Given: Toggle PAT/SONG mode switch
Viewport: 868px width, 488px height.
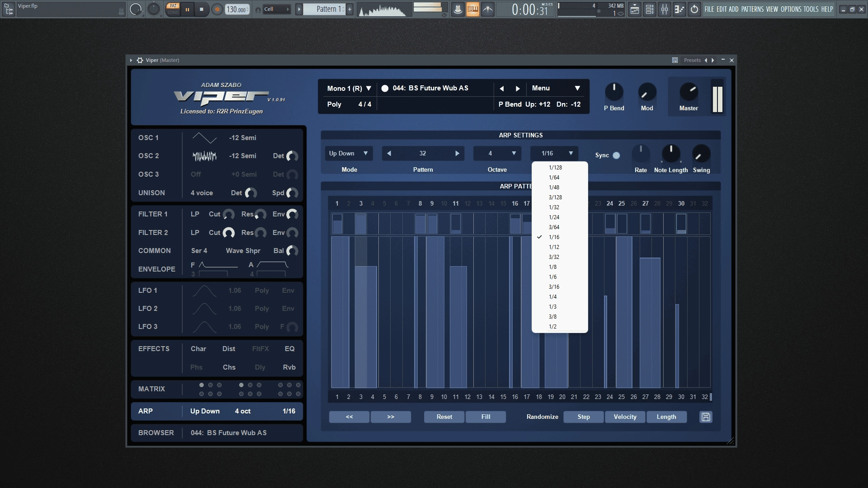Looking at the screenshot, I should click(x=173, y=9).
